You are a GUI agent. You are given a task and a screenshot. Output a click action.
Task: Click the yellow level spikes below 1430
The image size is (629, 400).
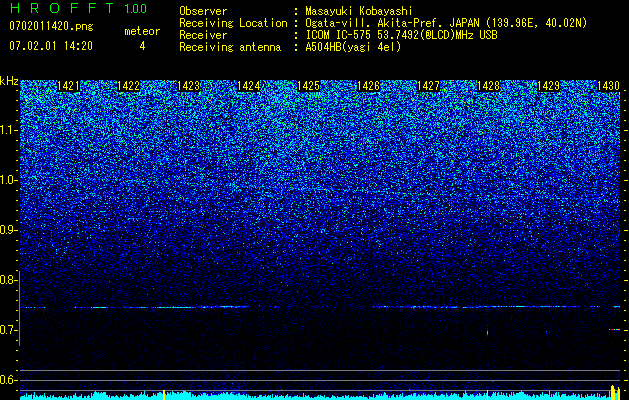click(614, 392)
